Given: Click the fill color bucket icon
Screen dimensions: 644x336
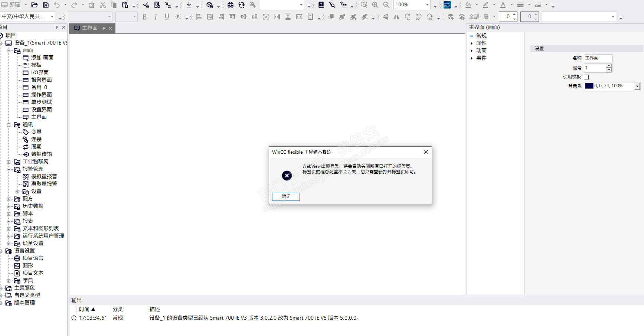Looking at the screenshot, I should click(x=468, y=5).
